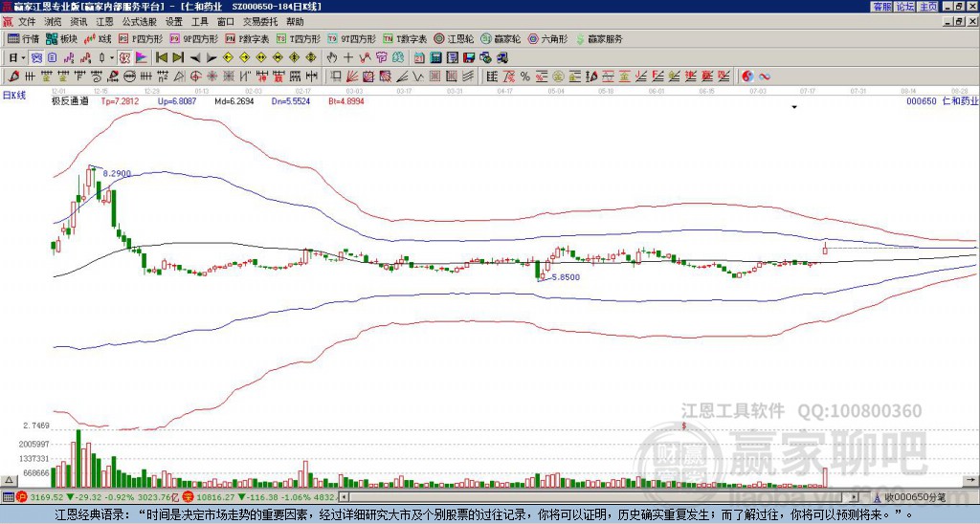The height and width of the screenshot is (524, 980).
Task: Toggle the highlighted chart view button beside 日
Action: click(37, 58)
